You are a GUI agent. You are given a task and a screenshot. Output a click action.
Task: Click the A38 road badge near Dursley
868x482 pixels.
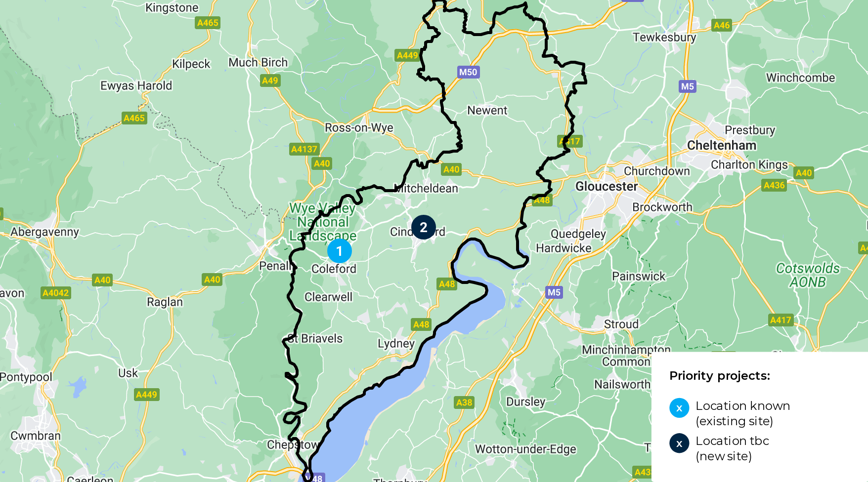pos(464,402)
